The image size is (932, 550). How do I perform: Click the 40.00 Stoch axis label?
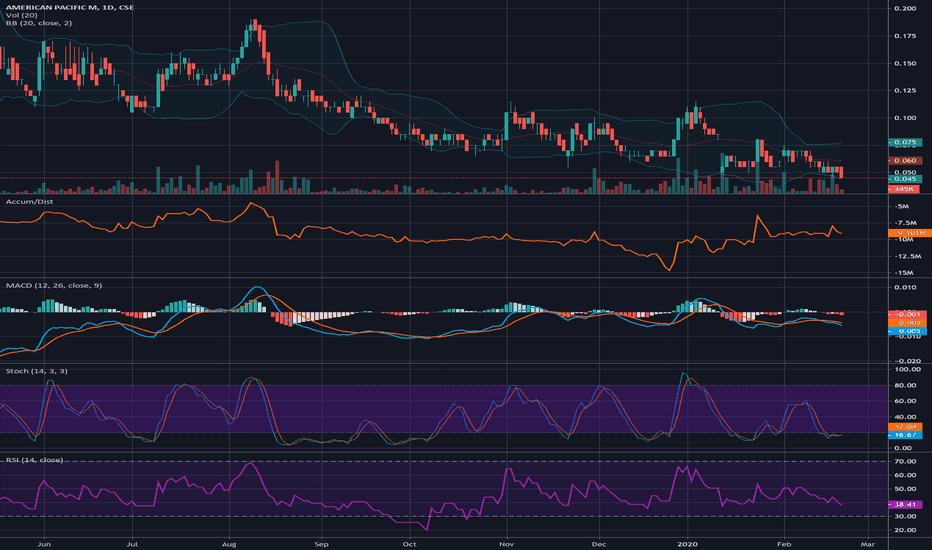(906, 416)
